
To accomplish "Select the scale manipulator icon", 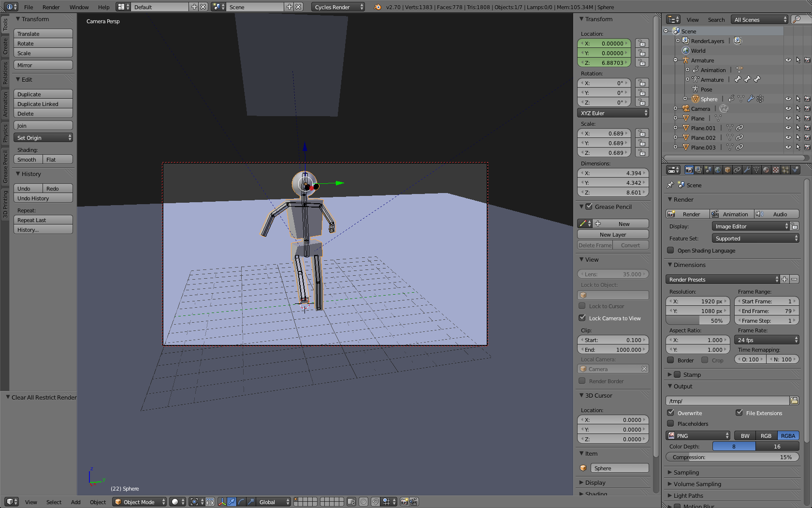I will coord(251,502).
